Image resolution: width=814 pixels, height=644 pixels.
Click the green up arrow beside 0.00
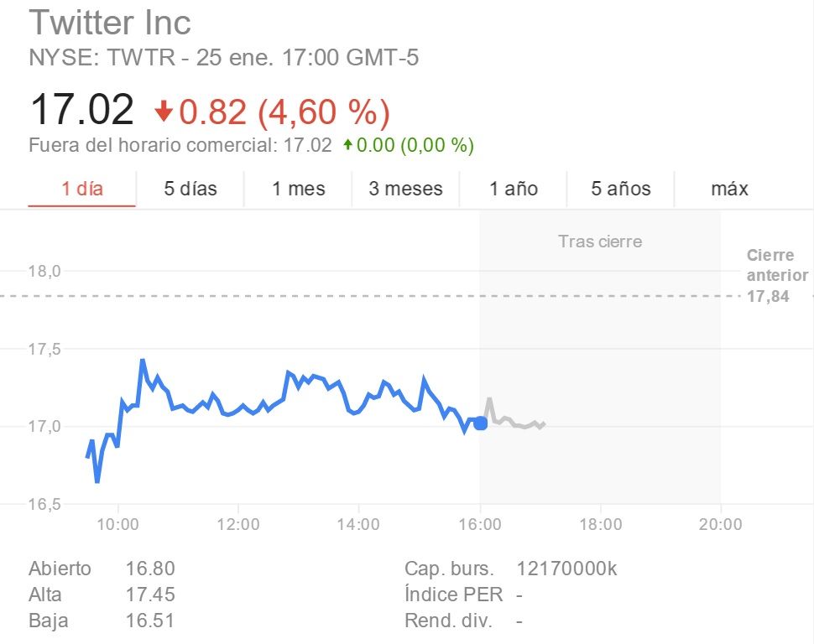pyautogui.click(x=348, y=145)
